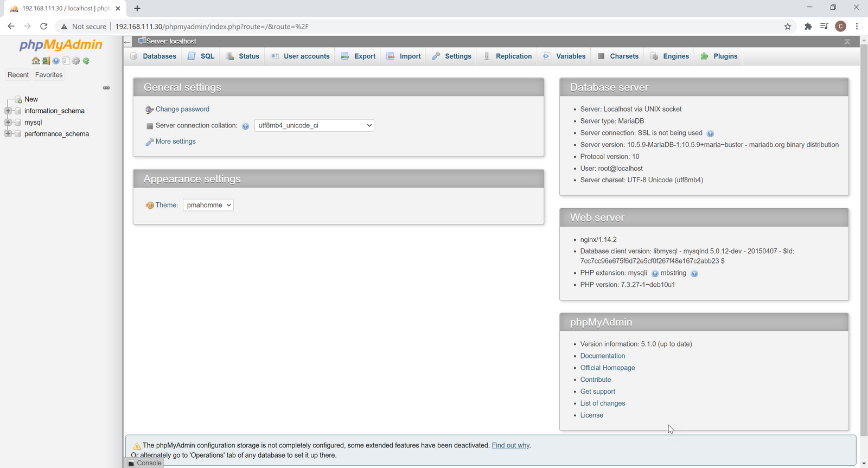The image size is (868, 468).
Task: Click the Change password link
Action: tap(182, 110)
